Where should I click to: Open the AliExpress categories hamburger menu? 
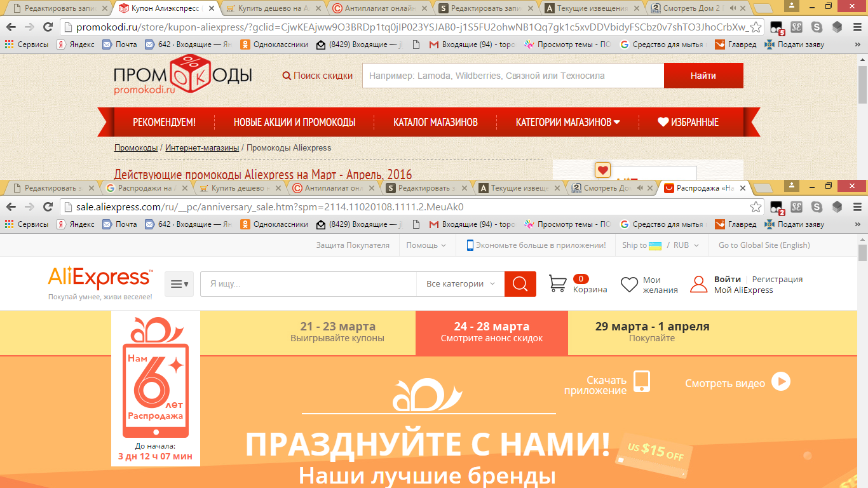tap(179, 284)
